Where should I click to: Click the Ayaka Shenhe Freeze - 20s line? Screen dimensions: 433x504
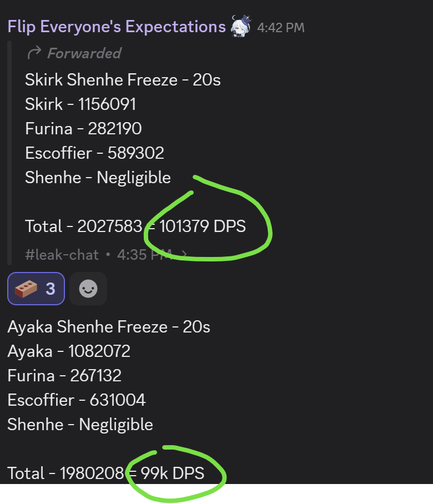109,327
